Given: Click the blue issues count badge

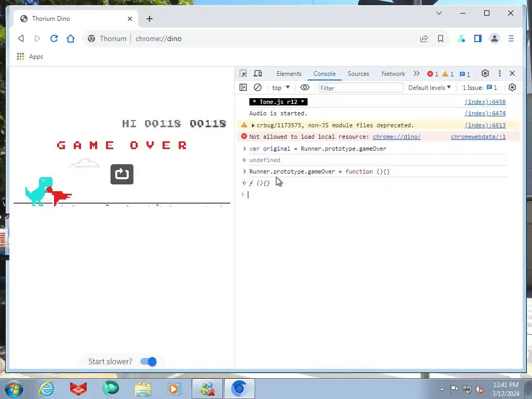Looking at the screenshot, I should point(464,74).
